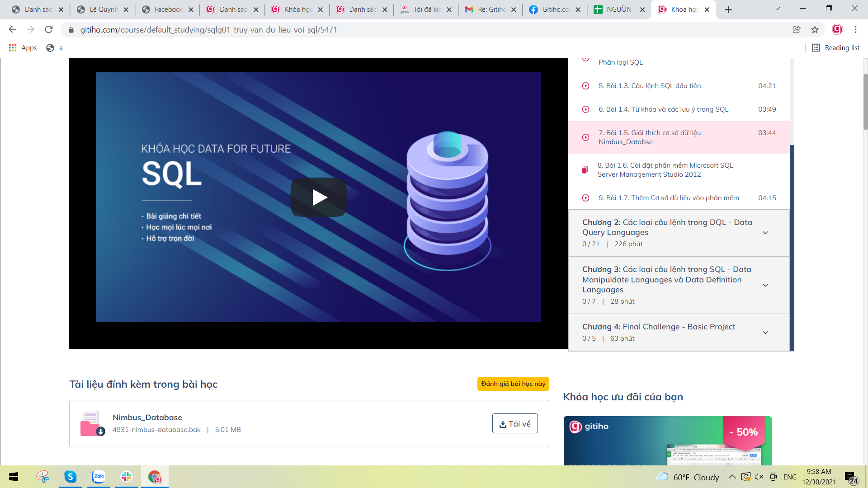Open Apps bookmarks shortcut
The width and height of the screenshot is (868, 488).
pos(23,48)
